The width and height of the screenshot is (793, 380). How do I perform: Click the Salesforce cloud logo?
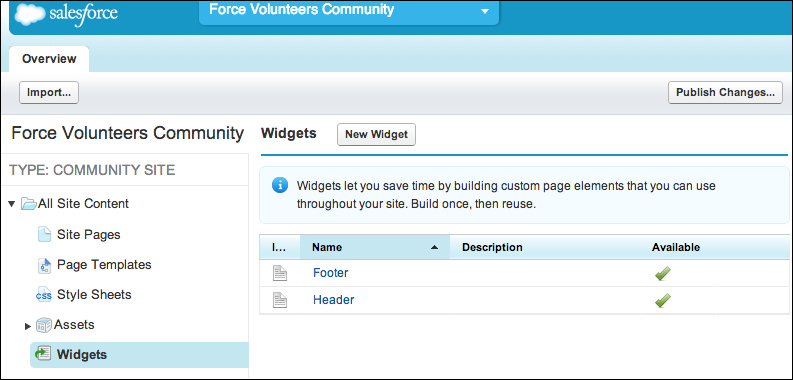click(x=30, y=13)
